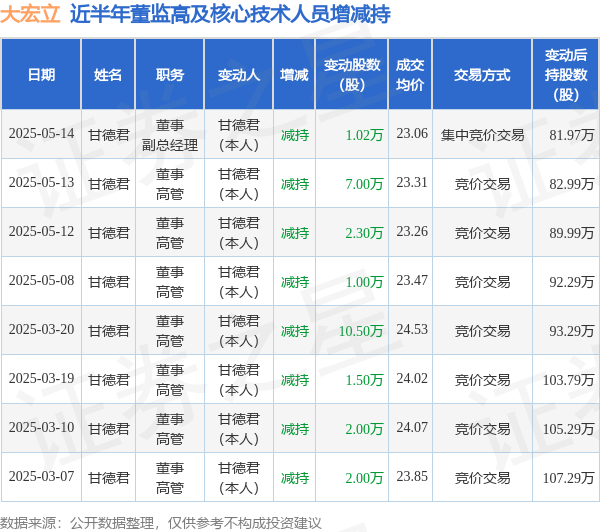
Task: Click 甘德君 name in the 2025-05-13 row
Action: 109,184
